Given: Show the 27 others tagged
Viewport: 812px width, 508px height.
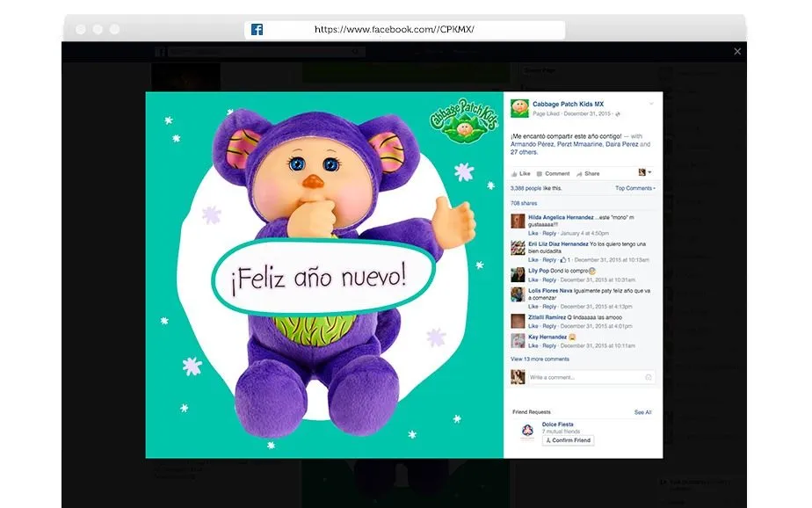Looking at the screenshot, I should coord(524,152).
